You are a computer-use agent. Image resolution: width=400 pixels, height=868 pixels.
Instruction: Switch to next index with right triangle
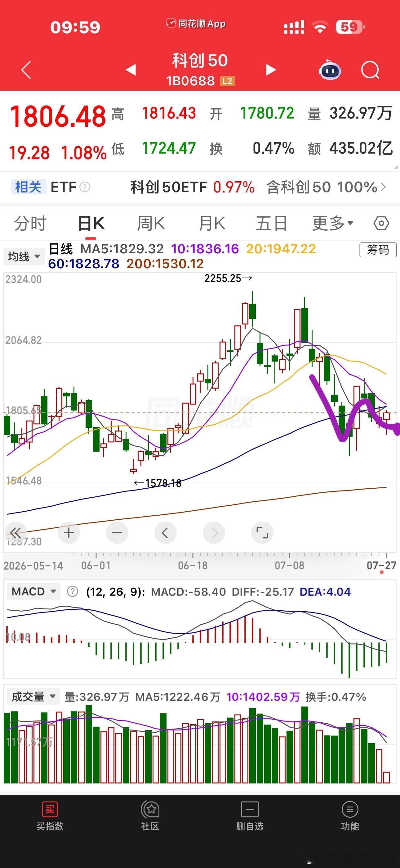click(271, 70)
